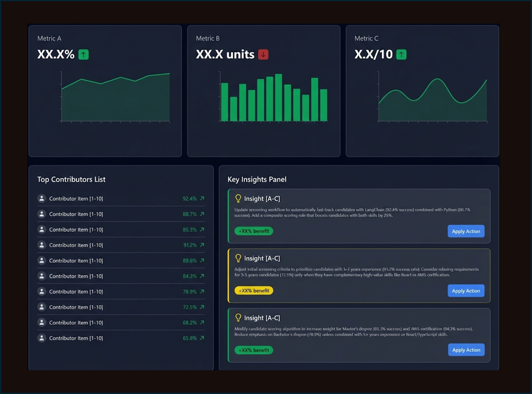Click the lightbulb icon on the yellow-bordered insight
Viewport: 532px width, 394px height.
(x=238, y=258)
